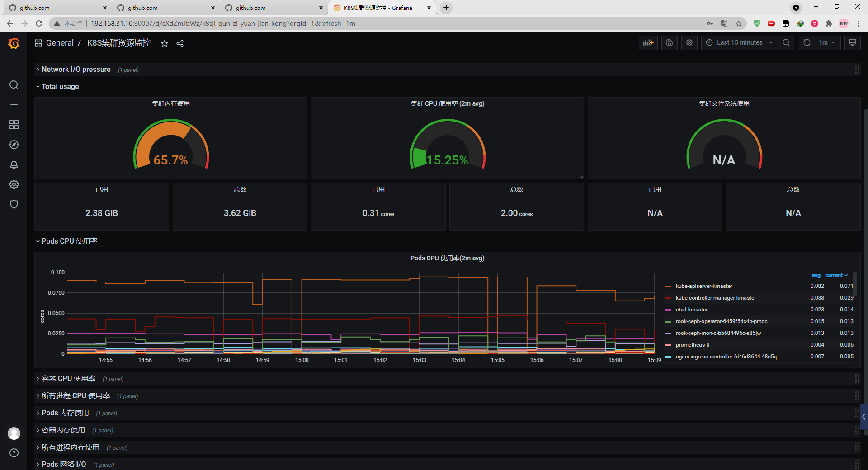Share the dashboard via share icon
The width and height of the screenshot is (868, 470).
[x=180, y=43]
